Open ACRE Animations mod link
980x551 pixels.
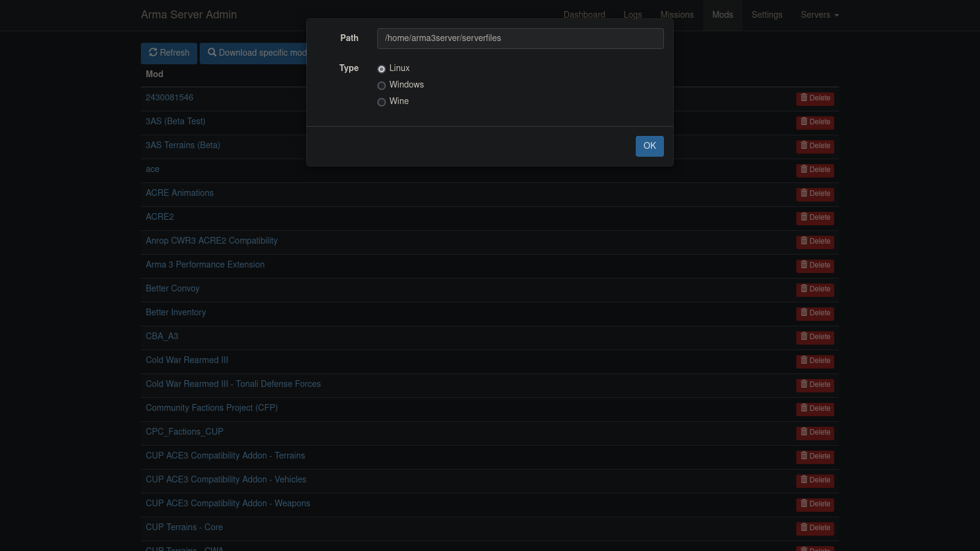point(179,193)
